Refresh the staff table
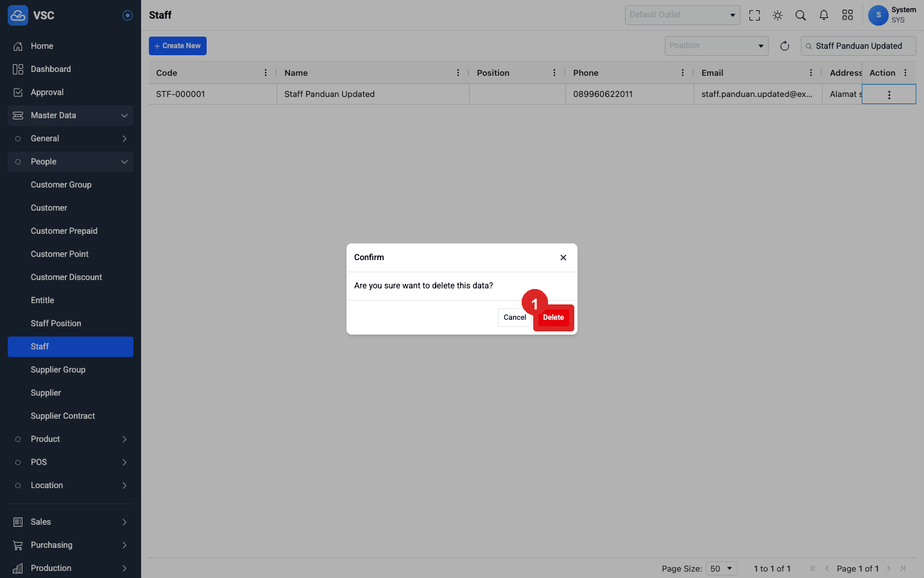The height and width of the screenshot is (578, 924). (x=785, y=46)
